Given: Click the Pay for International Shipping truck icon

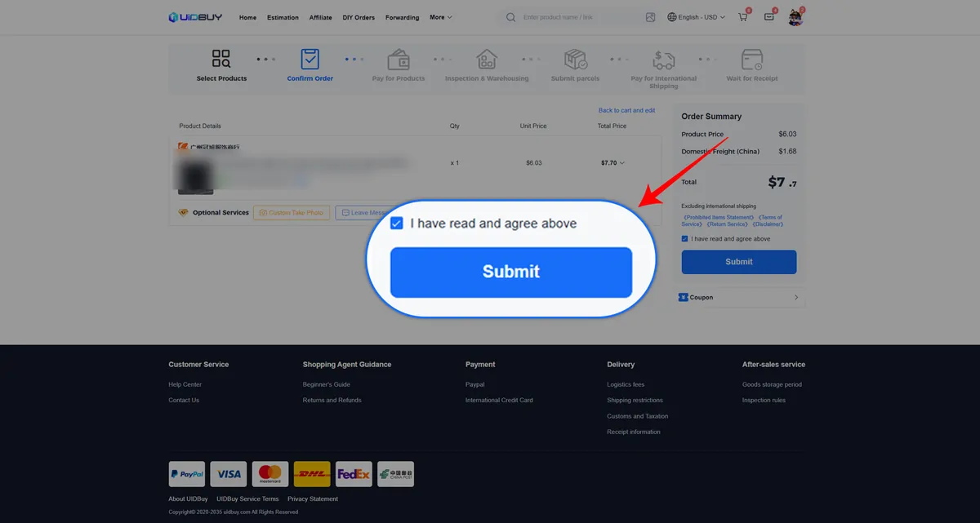Looking at the screenshot, I should [664, 60].
